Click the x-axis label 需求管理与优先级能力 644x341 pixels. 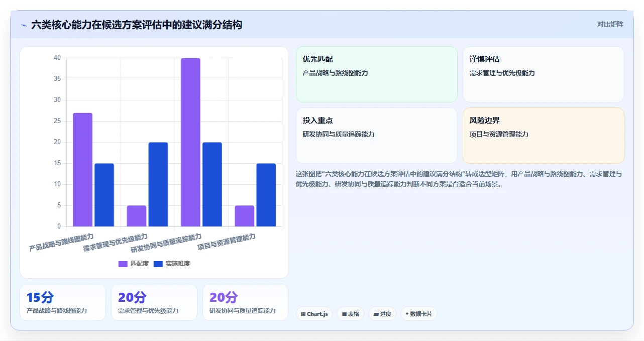(116, 242)
